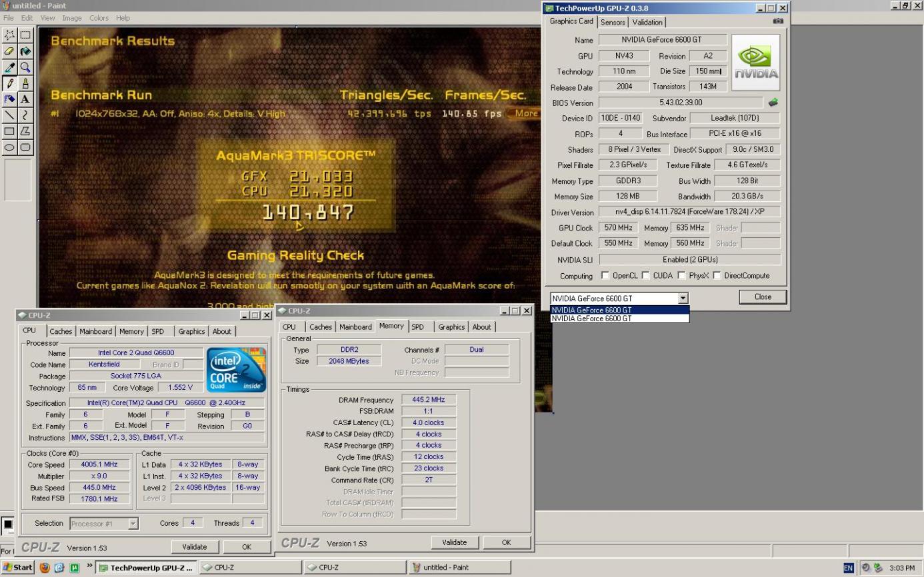The width and height of the screenshot is (924, 577).
Task: Select the second NVIDIA GeForce 6600 GT list entry
Action: point(619,318)
